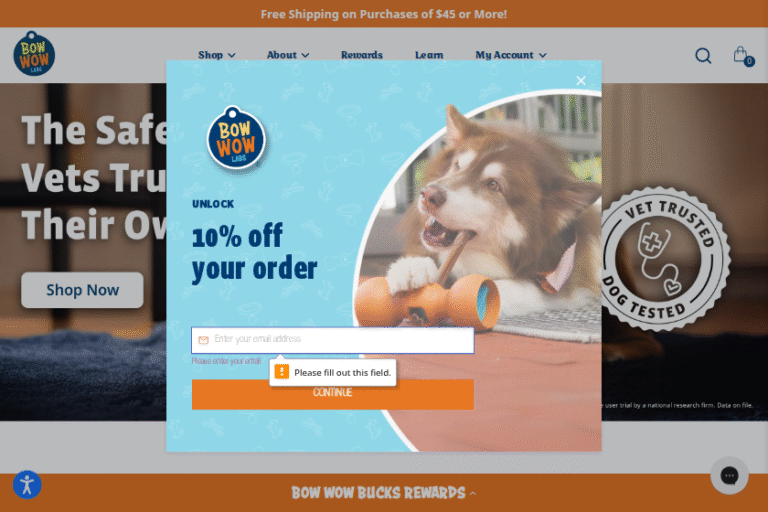768x512 pixels.
Task: Expand the About dropdown menu
Action: [288, 55]
